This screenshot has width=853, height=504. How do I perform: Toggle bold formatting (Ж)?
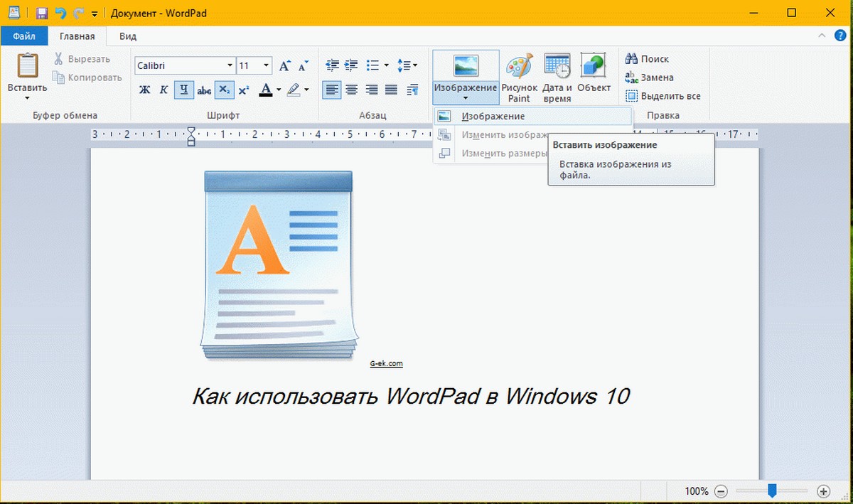click(x=144, y=90)
